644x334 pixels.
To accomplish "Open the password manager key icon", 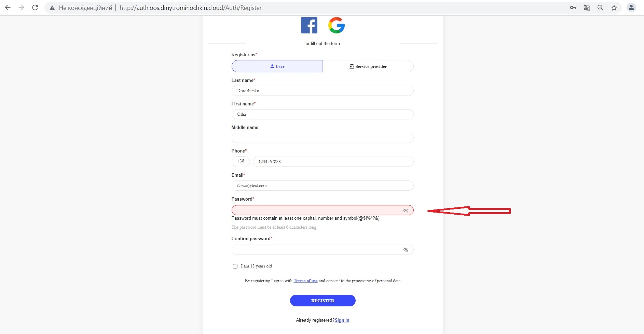I will click(x=574, y=8).
